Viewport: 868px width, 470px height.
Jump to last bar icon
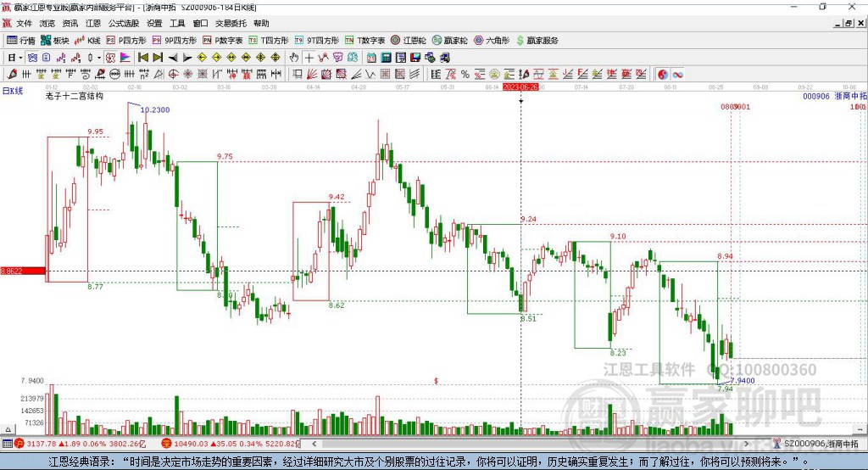[x=158, y=58]
